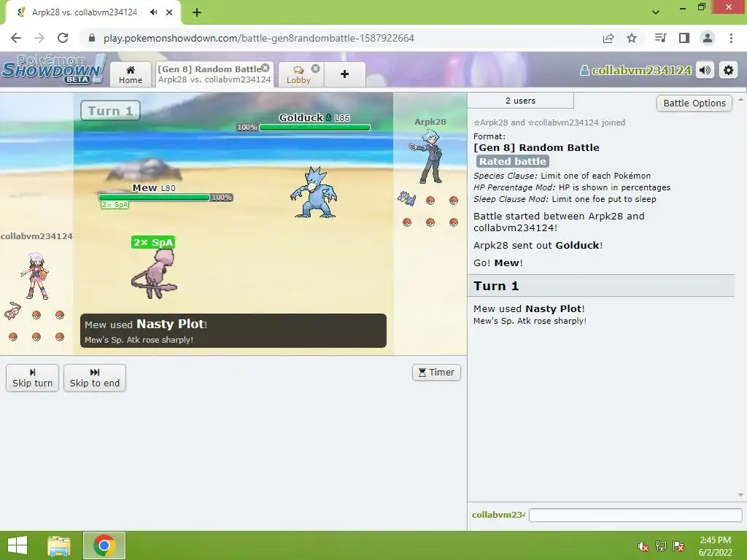This screenshot has height=560, width=747.
Task: Switch to the Lobby tab
Action: point(298,75)
